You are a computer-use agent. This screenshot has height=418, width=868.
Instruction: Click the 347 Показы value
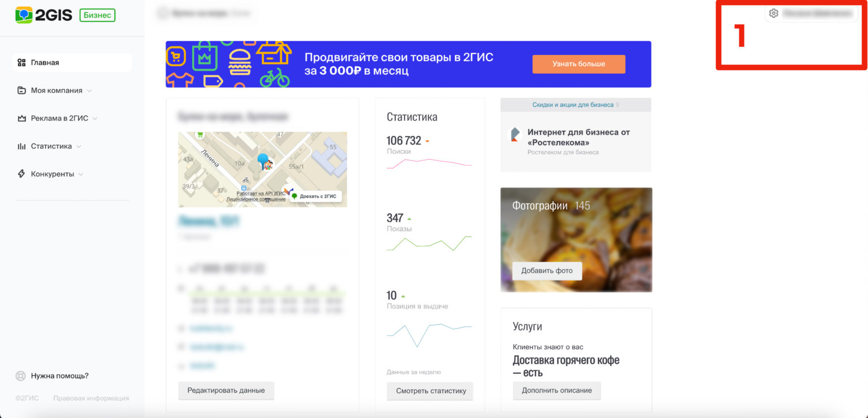click(x=395, y=218)
